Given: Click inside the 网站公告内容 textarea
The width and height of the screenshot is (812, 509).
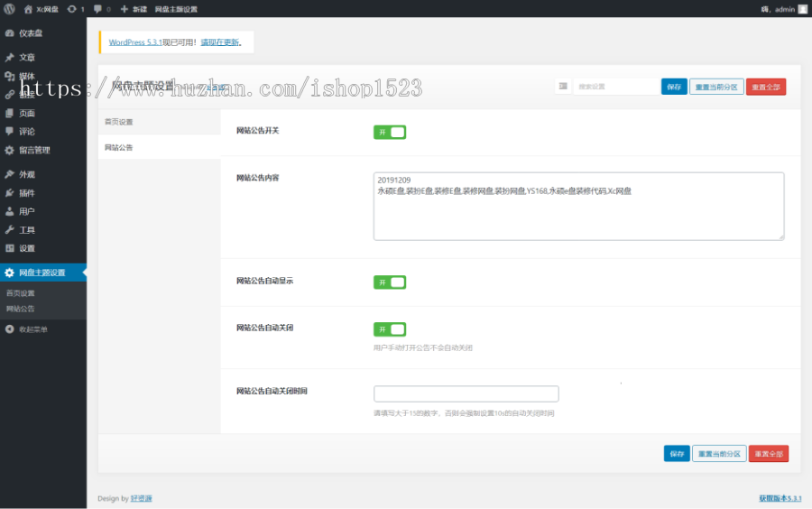Looking at the screenshot, I should pyautogui.click(x=578, y=206).
